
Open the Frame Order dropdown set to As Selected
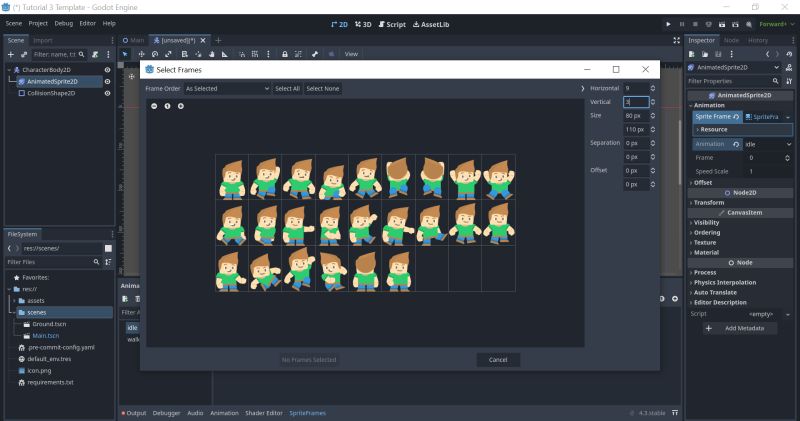pyautogui.click(x=227, y=89)
